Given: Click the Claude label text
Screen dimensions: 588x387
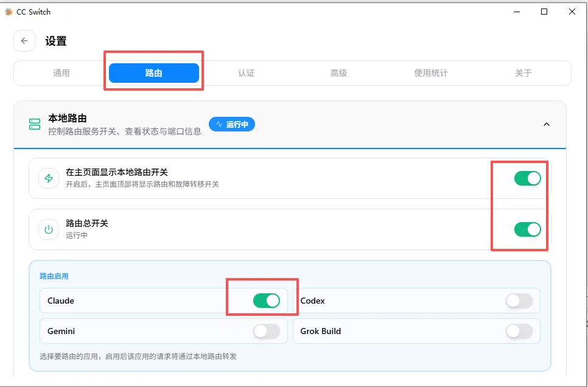Looking at the screenshot, I should pos(61,301).
